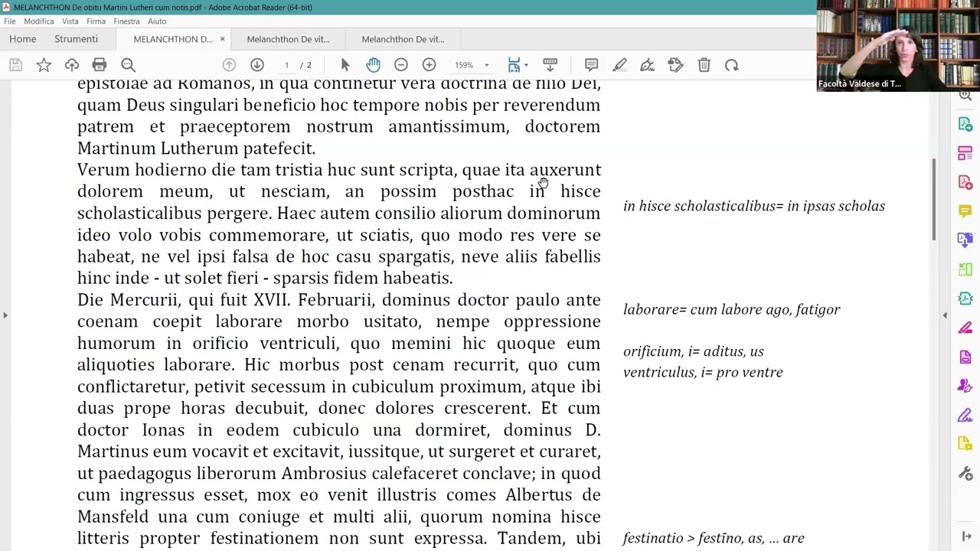Switch to second Melanchthon De vit... tab
This screenshot has height=551, width=980.
pyautogui.click(x=288, y=39)
